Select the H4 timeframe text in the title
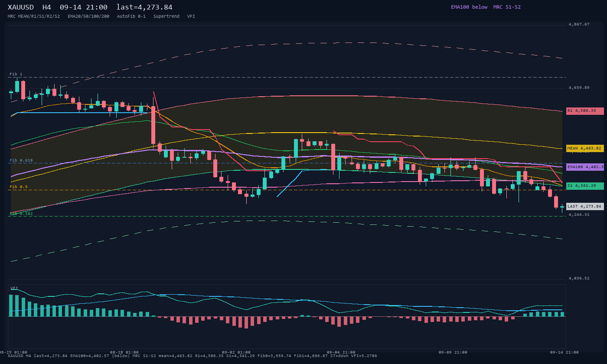Screen dimensions: 607x364 click(x=47, y=7)
